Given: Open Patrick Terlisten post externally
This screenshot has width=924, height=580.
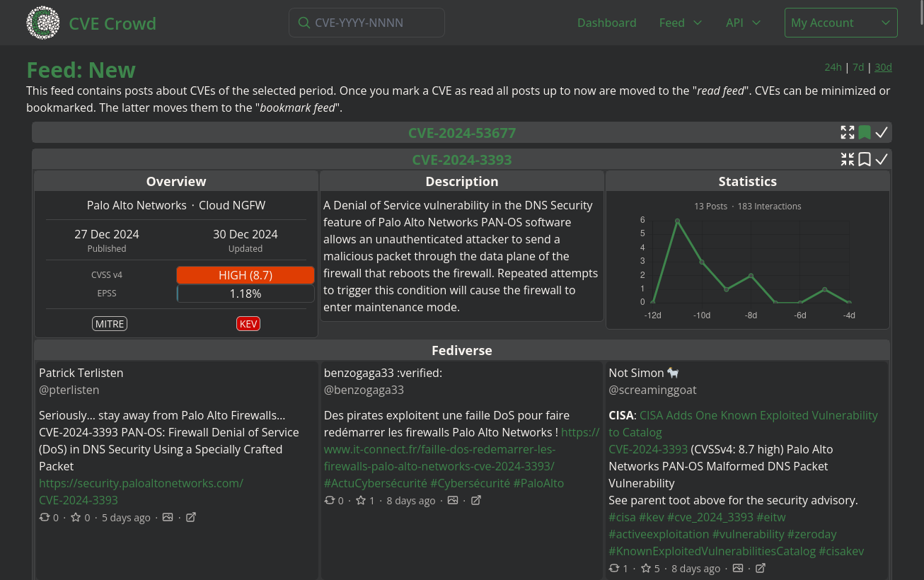Looking at the screenshot, I should [191, 517].
